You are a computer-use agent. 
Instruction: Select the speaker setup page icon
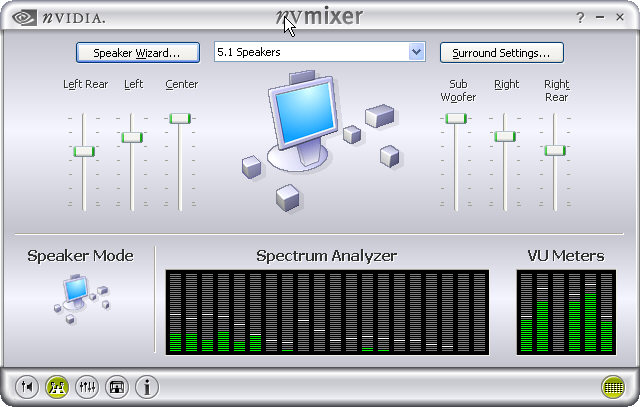pyautogui.click(x=57, y=386)
